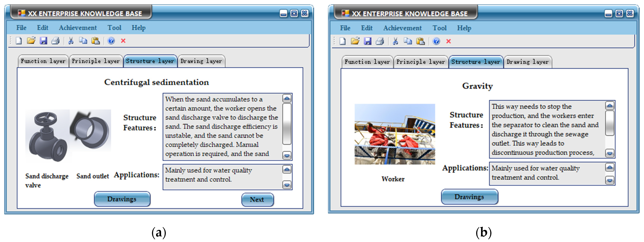Click the blue Help question icon in left window

point(111,41)
